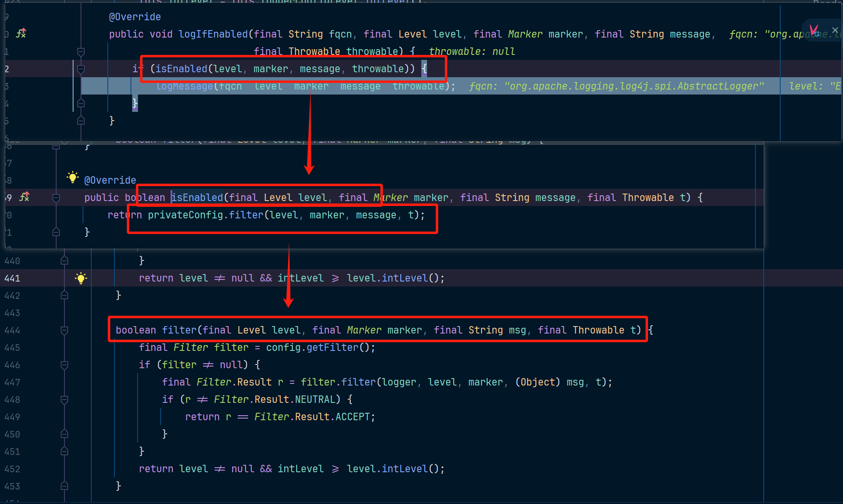Click the fold end marker on line 450
Screen dimensions: 843x504
pos(64,434)
